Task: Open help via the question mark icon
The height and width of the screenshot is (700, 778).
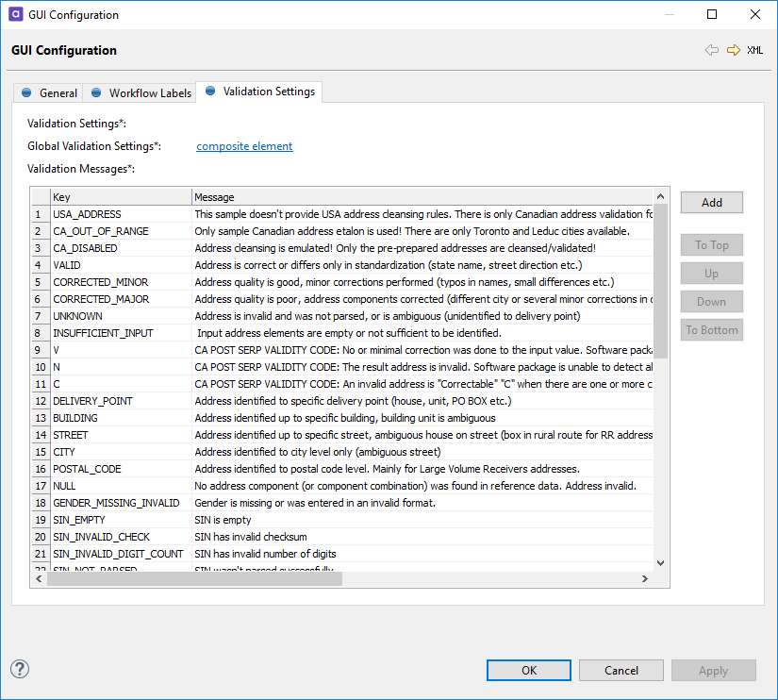Action: click(x=20, y=669)
